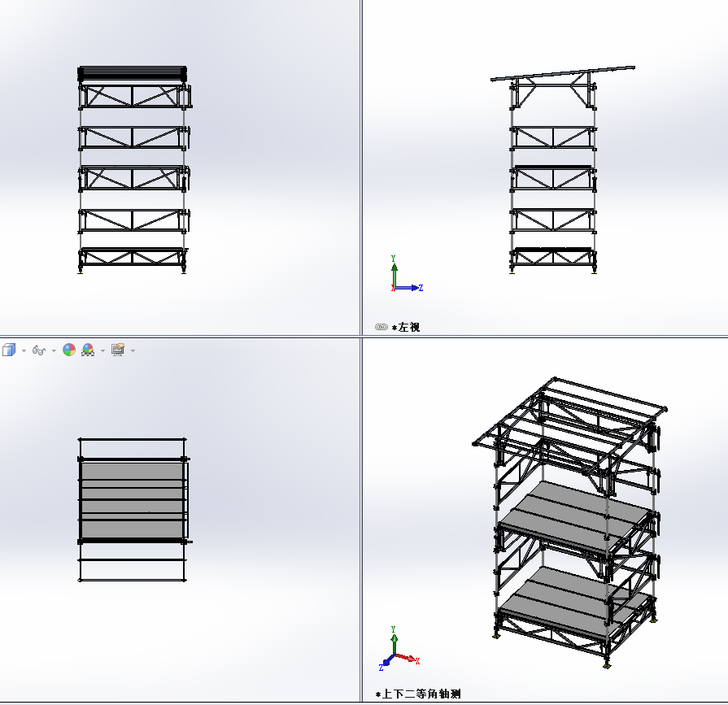Select the scaffold model in the isometric view

pyautogui.click(x=570, y=523)
